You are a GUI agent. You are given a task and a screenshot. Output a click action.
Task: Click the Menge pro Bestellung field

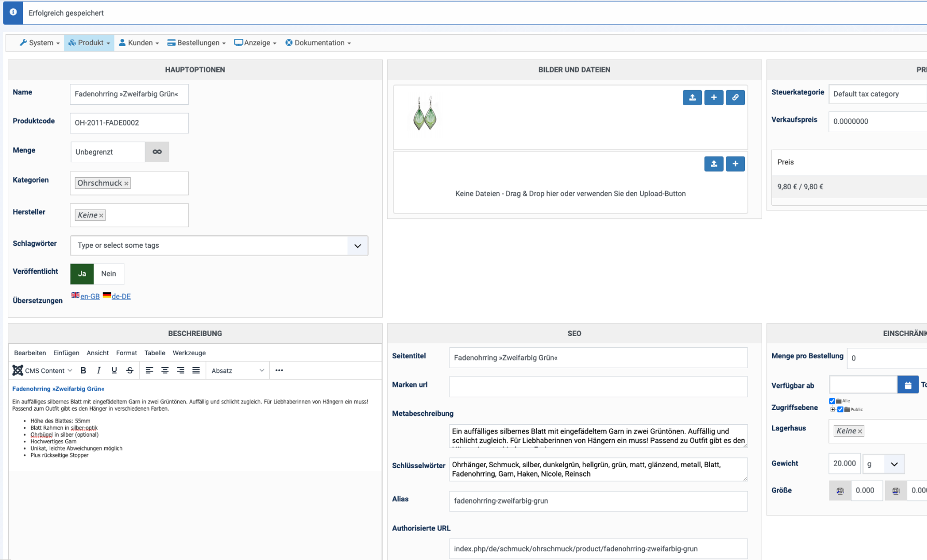[x=887, y=358]
